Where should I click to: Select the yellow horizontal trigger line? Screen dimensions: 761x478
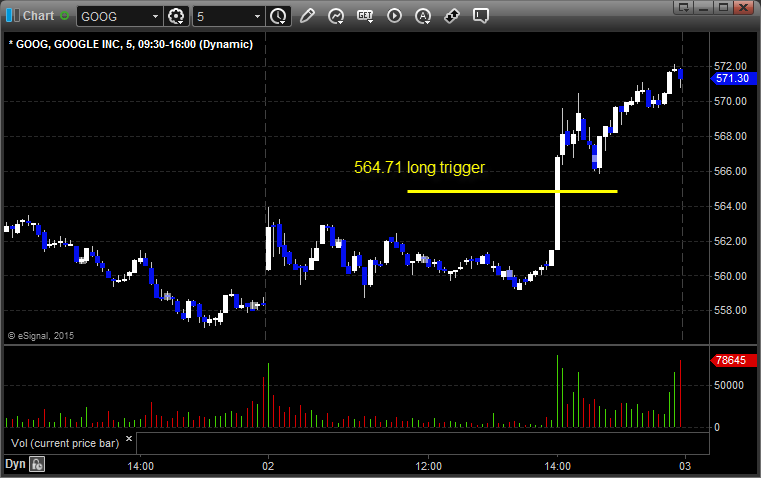(x=512, y=191)
